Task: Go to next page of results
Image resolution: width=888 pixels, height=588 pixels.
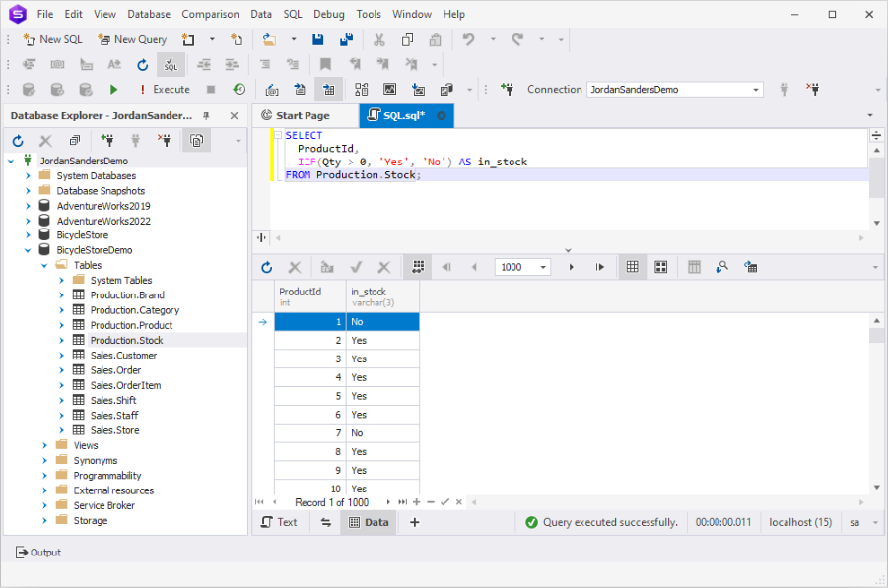Action: coord(570,267)
